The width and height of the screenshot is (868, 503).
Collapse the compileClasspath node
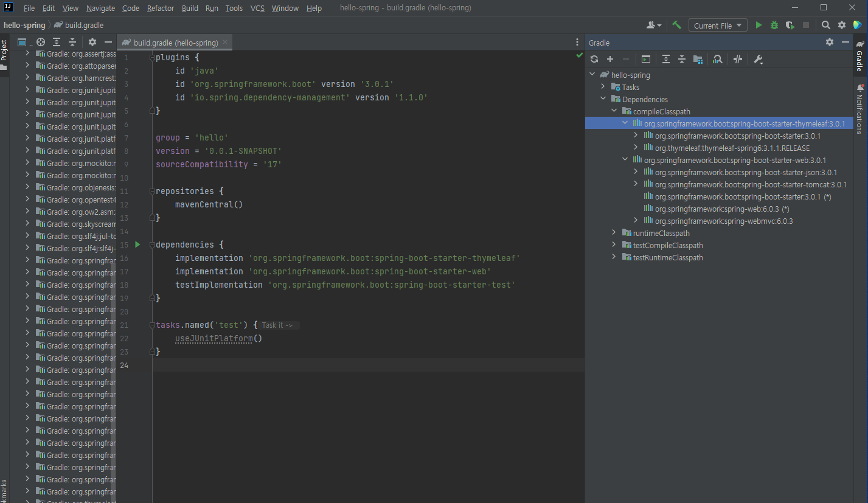tap(614, 111)
